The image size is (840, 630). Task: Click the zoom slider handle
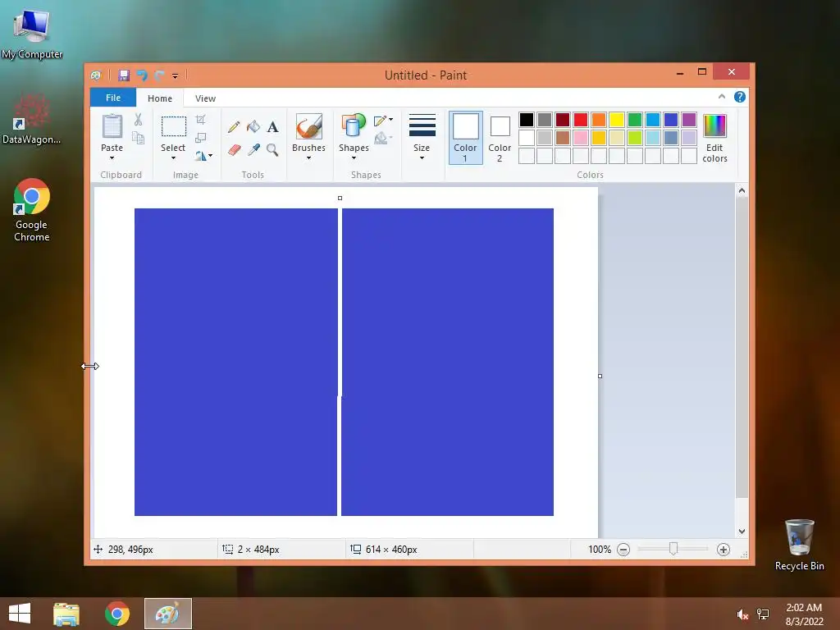click(673, 549)
